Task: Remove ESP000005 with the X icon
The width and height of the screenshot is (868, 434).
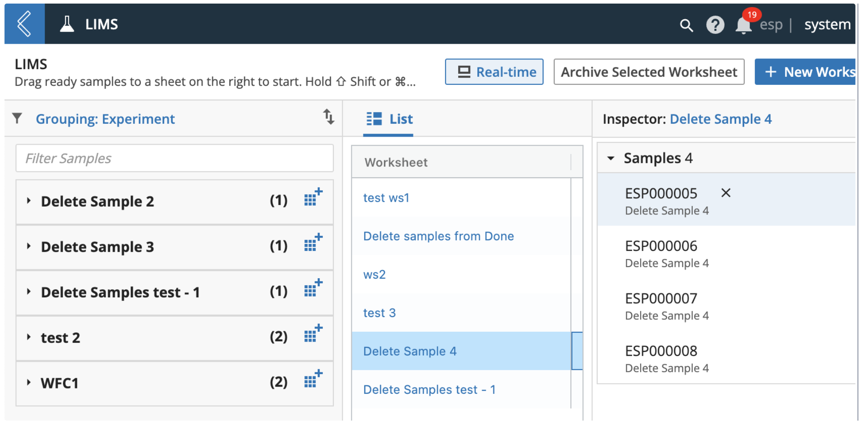Action: point(726,193)
